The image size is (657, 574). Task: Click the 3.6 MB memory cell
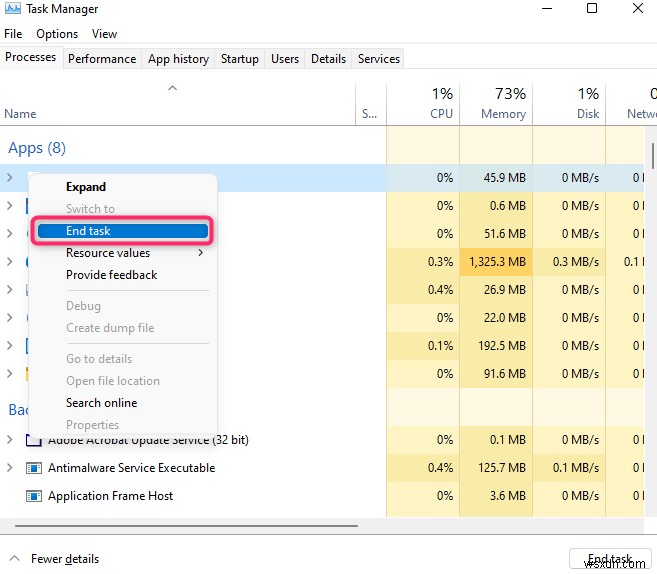[x=496, y=496]
